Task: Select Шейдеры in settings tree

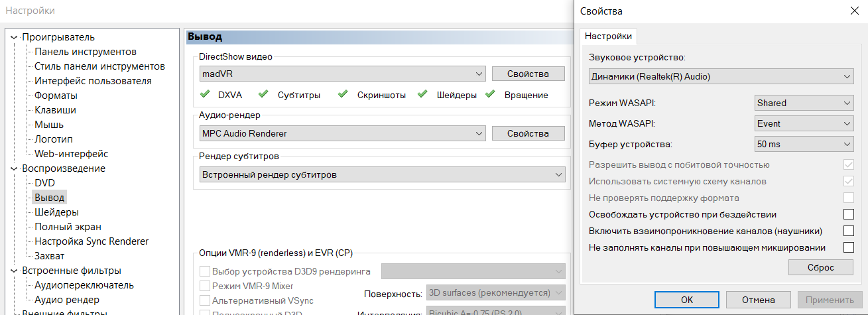Action: (x=56, y=212)
